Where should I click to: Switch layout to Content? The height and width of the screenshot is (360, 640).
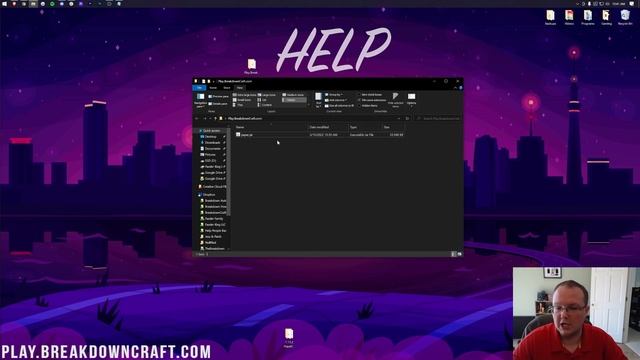(265, 105)
